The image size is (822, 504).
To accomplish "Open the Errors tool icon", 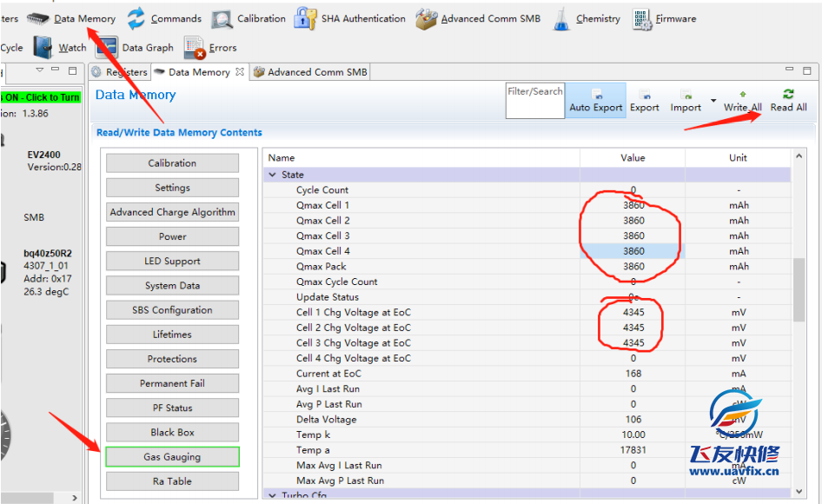I will pyautogui.click(x=195, y=48).
